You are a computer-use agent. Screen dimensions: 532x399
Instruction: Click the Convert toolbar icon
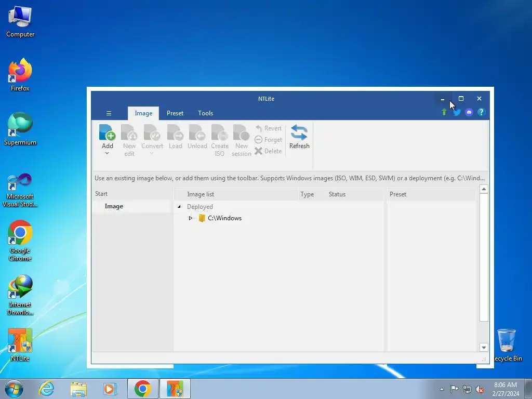(x=152, y=132)
